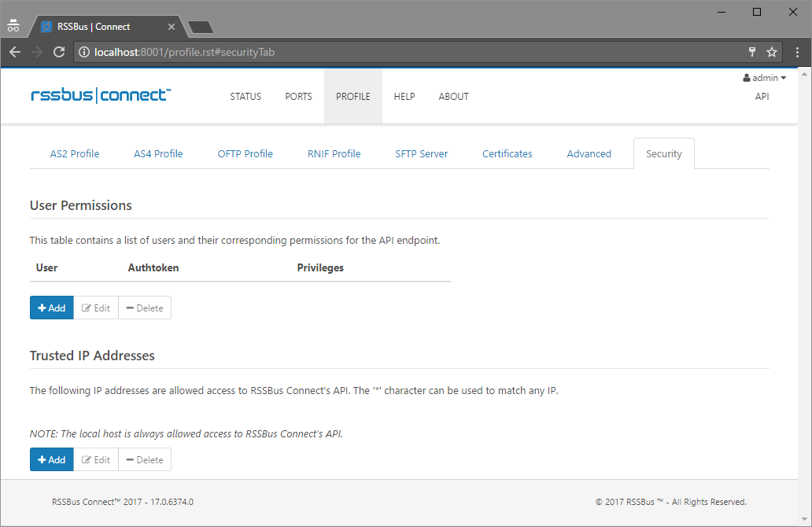Click the version text RSSBus Connect 2017 - 17.0.6374.0
The width and height of the screenshot is (812, 527).
123,502
